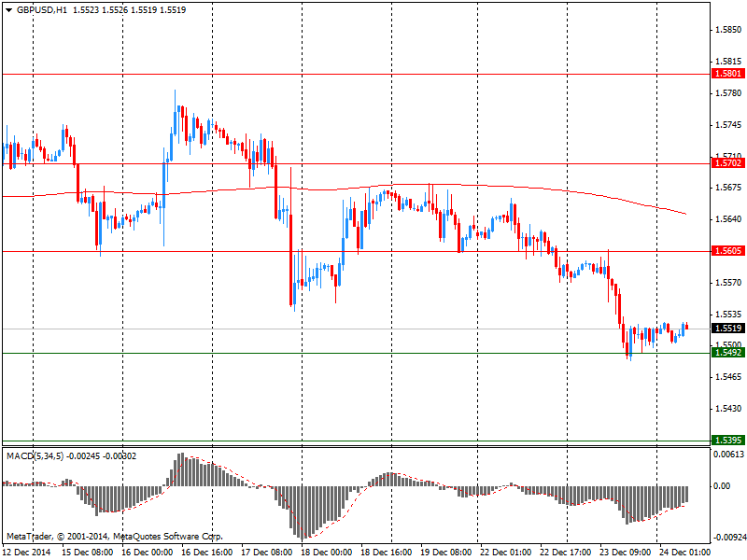Click the 1.5570 price scale value

pos(728,283)
